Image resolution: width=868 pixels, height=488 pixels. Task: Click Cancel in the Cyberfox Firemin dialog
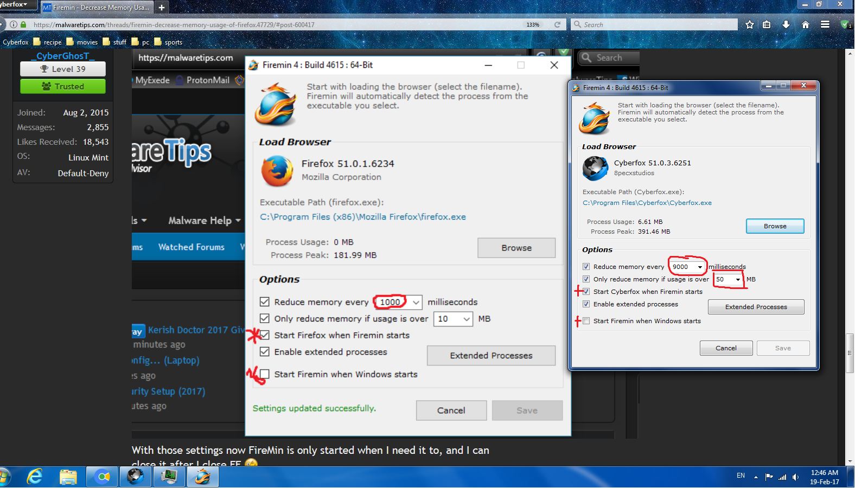click(726, 348)
